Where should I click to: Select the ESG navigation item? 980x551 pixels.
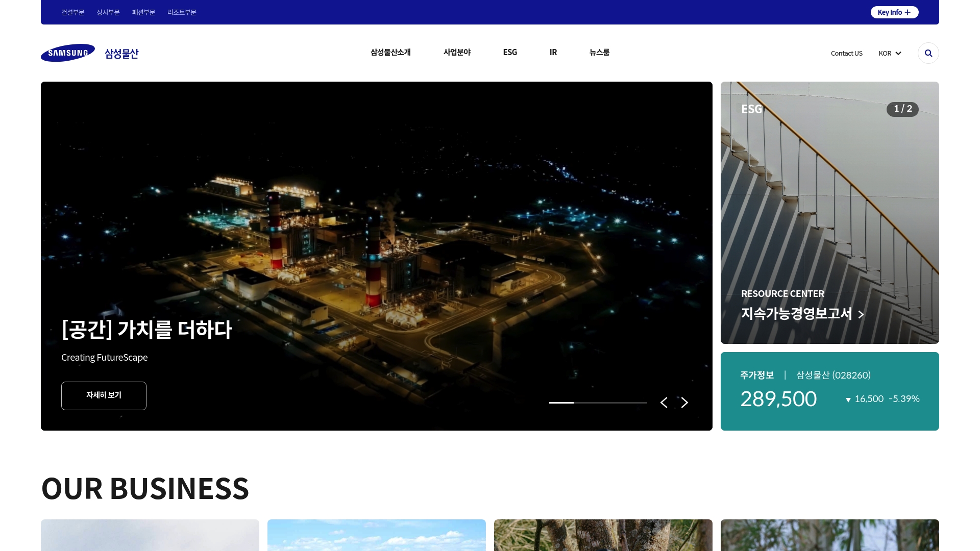click(x=510, y=52)
